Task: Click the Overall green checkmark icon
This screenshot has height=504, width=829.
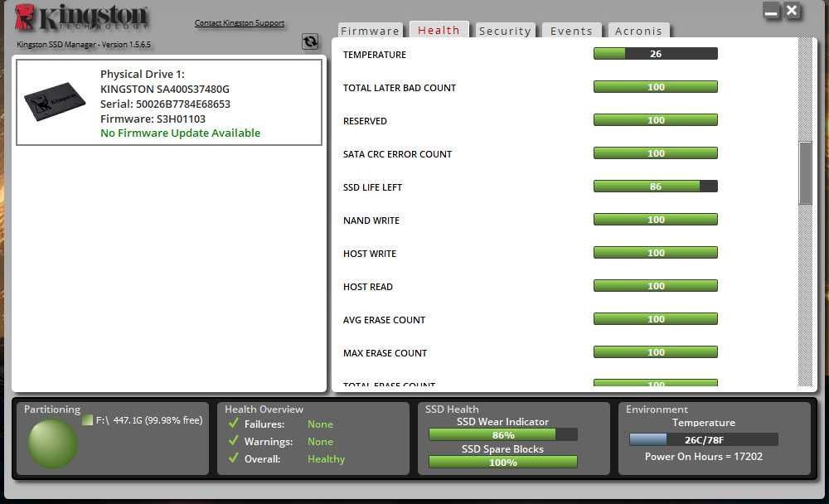Action: coord(233,458)
